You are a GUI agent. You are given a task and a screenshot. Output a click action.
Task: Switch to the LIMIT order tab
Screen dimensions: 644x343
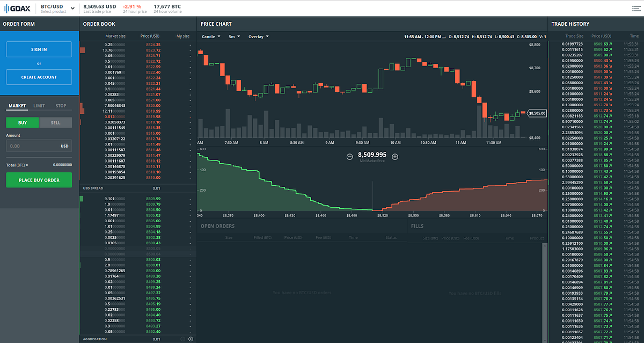coord(39,106)
